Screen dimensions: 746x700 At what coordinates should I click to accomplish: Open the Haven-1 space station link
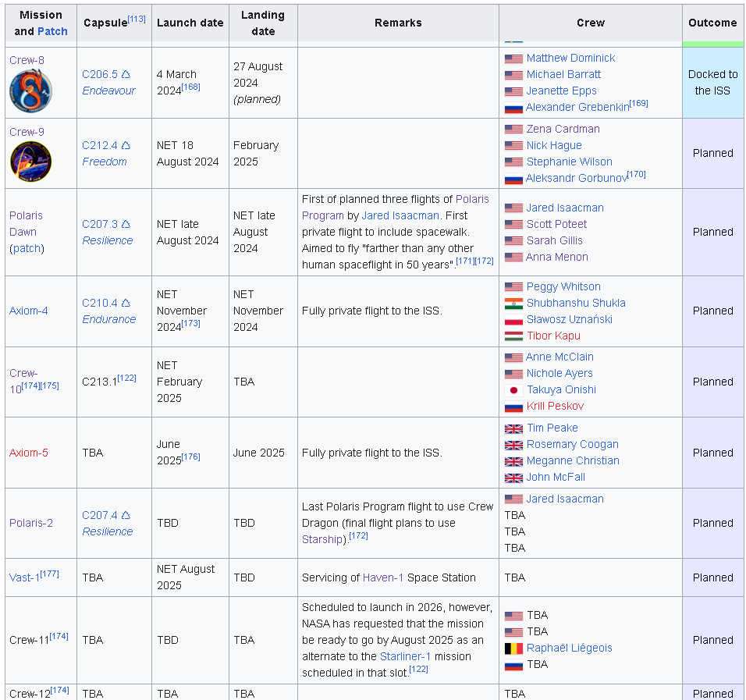click(383, 577)
